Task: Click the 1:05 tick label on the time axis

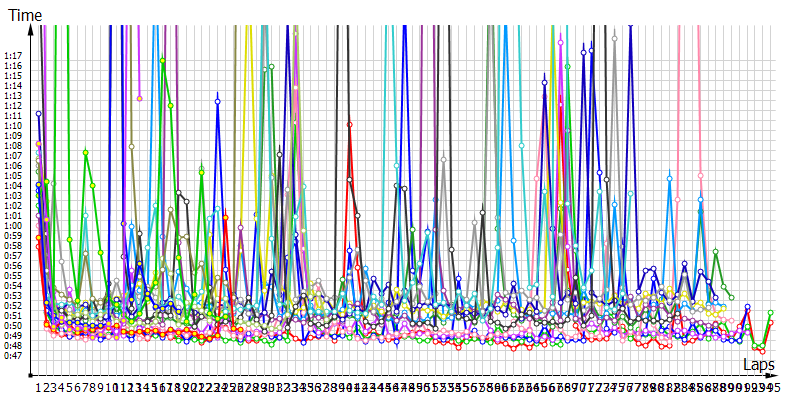Action: tap(13, 176)
